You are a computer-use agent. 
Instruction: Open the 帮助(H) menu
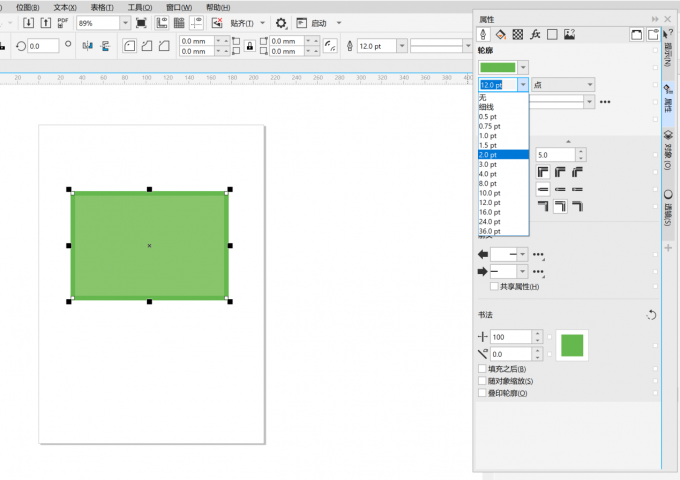[218, 7]
